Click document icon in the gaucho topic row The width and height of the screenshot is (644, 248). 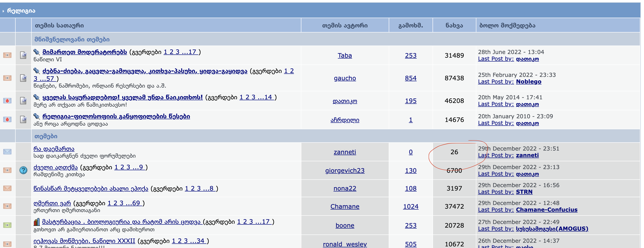point(23,78)
